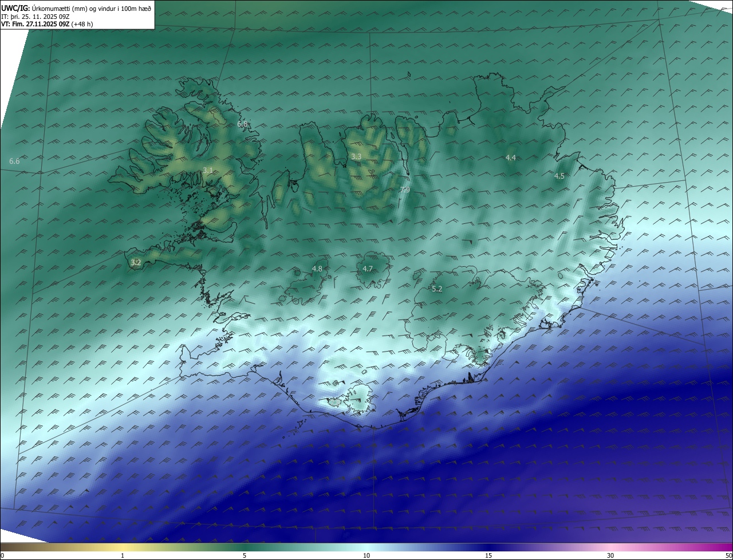Image resolution: width=733 pixels, height=560 pixels.
Task: Click the 6.6 value label over the ocean
Action: (x=15, y=161)
